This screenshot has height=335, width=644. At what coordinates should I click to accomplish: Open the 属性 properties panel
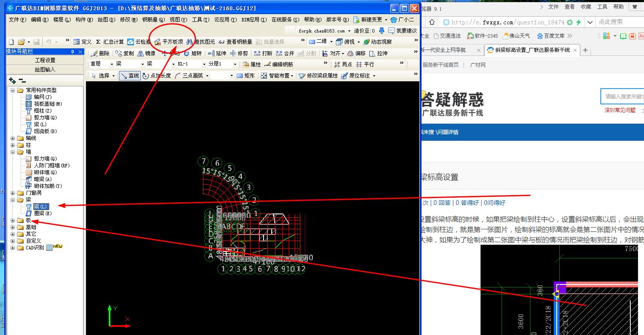(252, 65)
